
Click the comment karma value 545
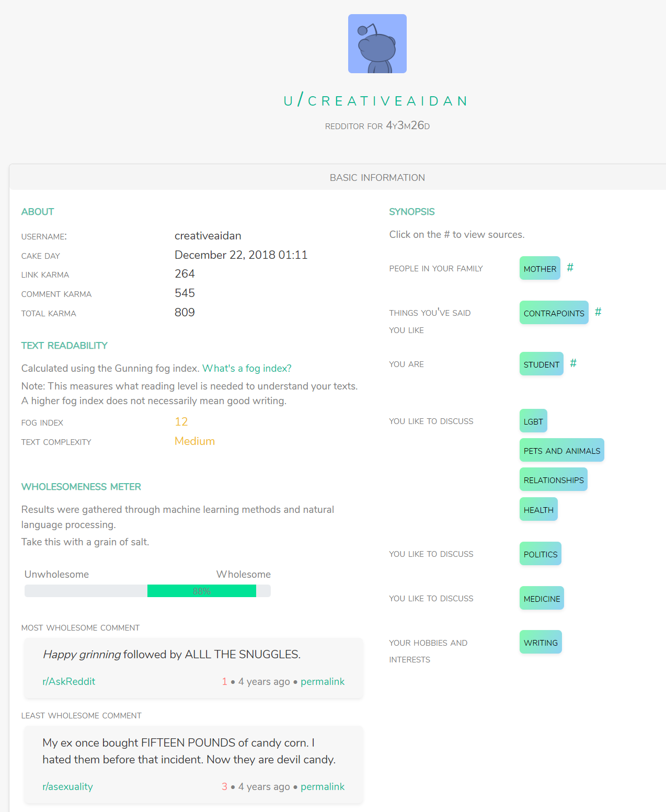pyautogui.click(x=185, y=293)
